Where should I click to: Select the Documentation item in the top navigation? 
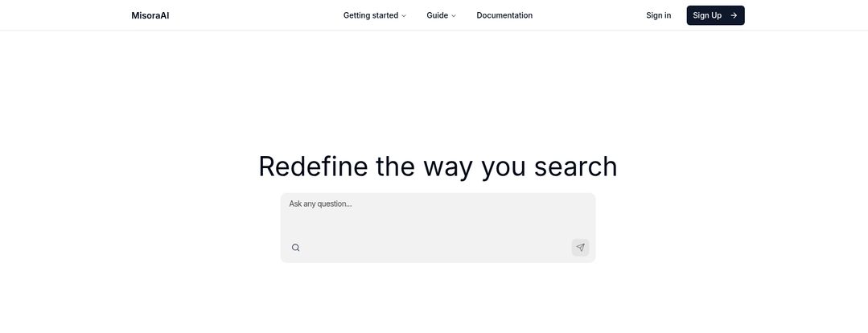point(504,15)
